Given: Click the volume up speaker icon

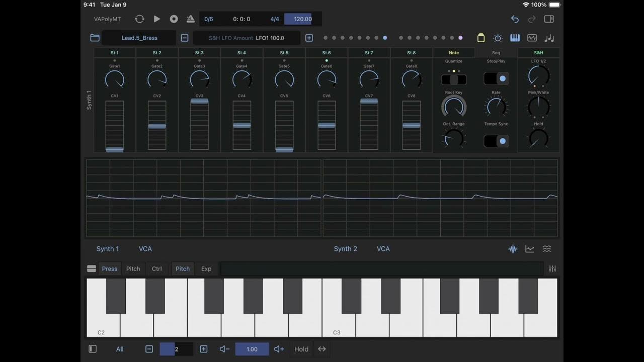Looking at the screenshot, I should pyautogui.click(x=279, y=349).
